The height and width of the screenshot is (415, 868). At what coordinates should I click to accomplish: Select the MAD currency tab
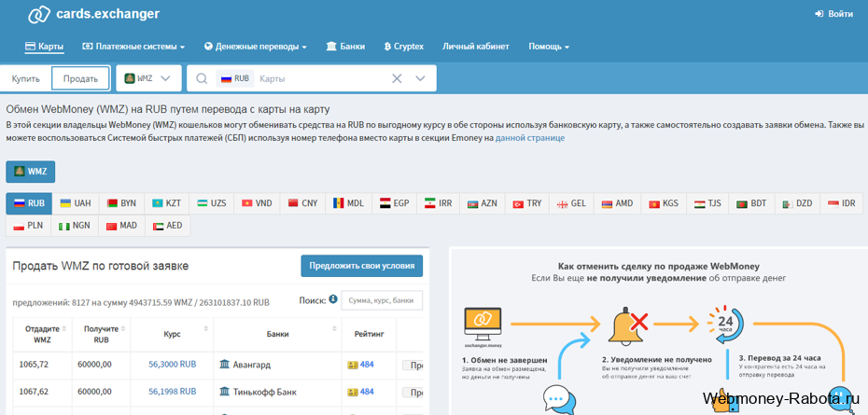[x=121, y=226]
